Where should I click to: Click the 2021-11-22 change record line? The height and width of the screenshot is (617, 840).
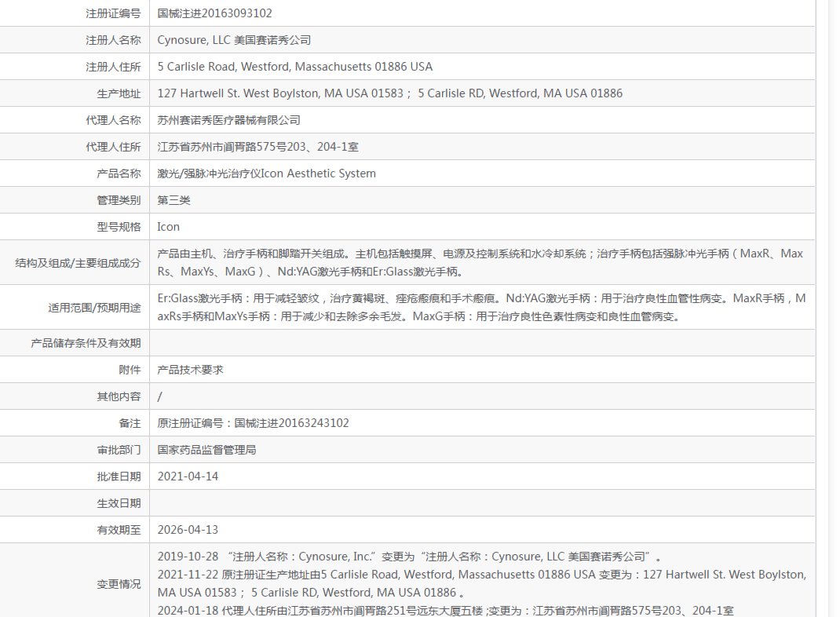pyautogui.click(x=481, y=584)
